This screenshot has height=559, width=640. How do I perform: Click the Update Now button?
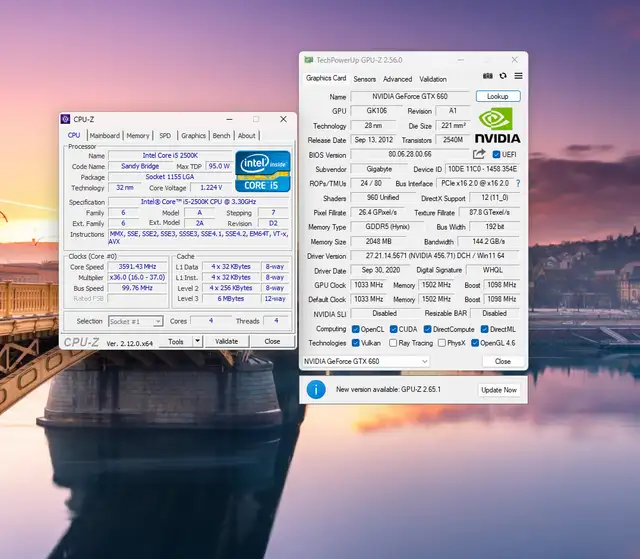pos(499,390)
